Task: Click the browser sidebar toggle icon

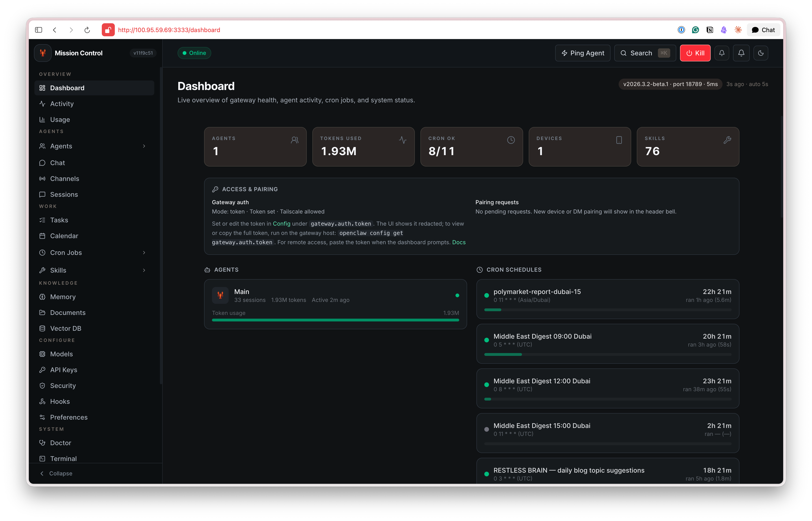Action: tap(39, 30)
